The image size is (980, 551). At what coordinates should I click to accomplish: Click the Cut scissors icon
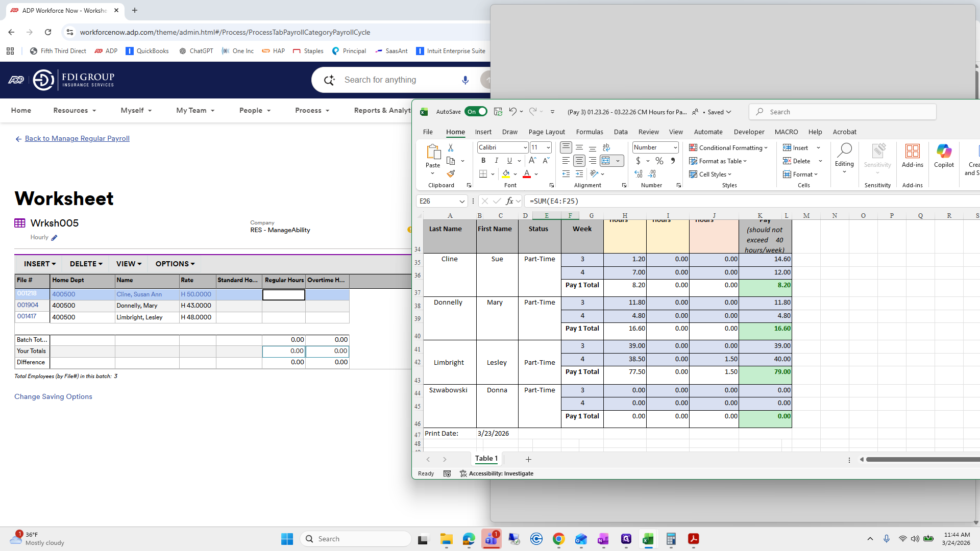tap(451, 147)
